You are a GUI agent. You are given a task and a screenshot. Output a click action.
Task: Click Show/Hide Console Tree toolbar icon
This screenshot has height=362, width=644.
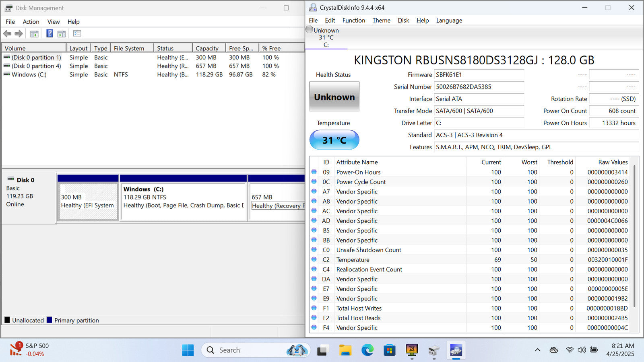[x=34, y=34]
